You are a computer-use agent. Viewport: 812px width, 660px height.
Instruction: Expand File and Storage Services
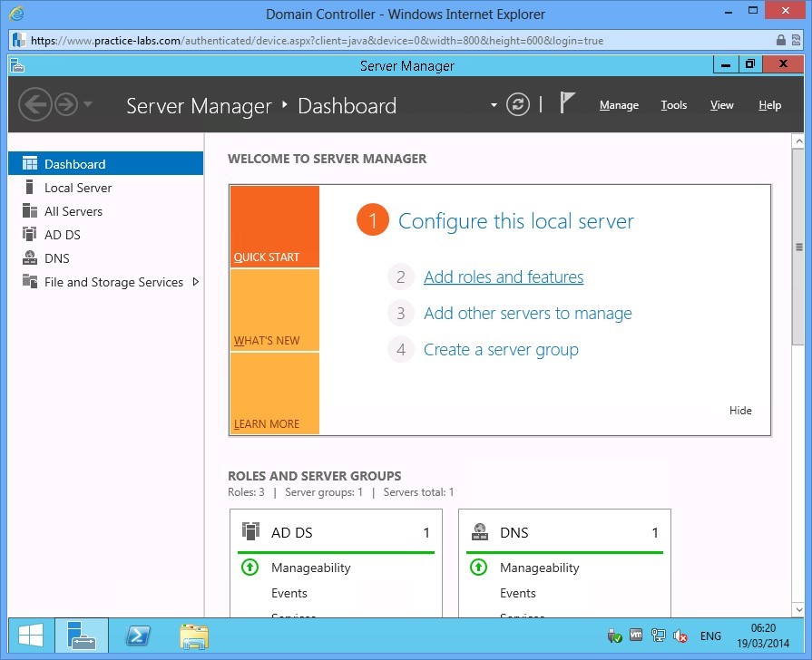(x=196, y=282)
